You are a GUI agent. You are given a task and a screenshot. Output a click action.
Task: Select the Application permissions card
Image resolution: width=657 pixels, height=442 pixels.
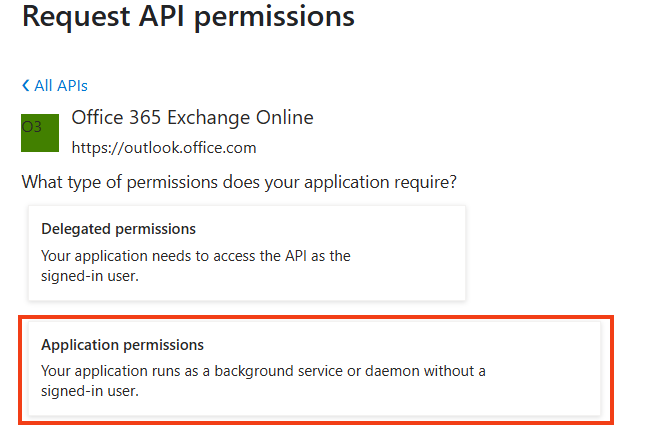pyautogui.click(x=315, y=368)
